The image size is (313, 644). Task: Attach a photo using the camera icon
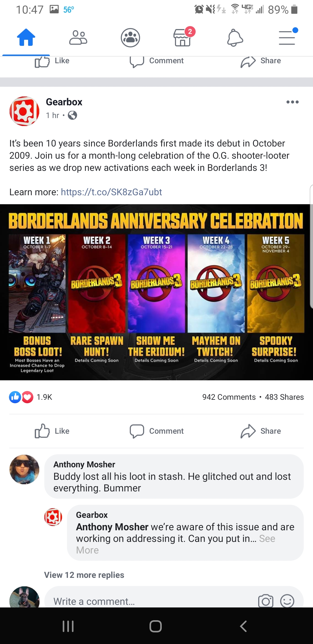point(266,600)
